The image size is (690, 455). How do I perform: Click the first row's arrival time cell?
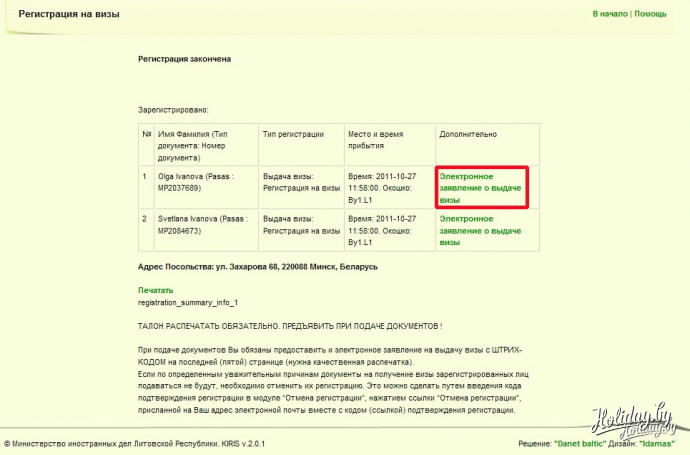(388, 187)
